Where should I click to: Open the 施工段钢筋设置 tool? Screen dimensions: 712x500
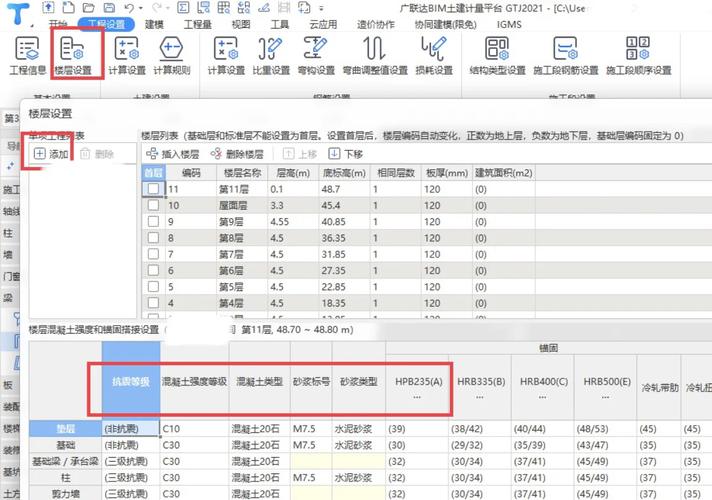(x=565, y=55)
